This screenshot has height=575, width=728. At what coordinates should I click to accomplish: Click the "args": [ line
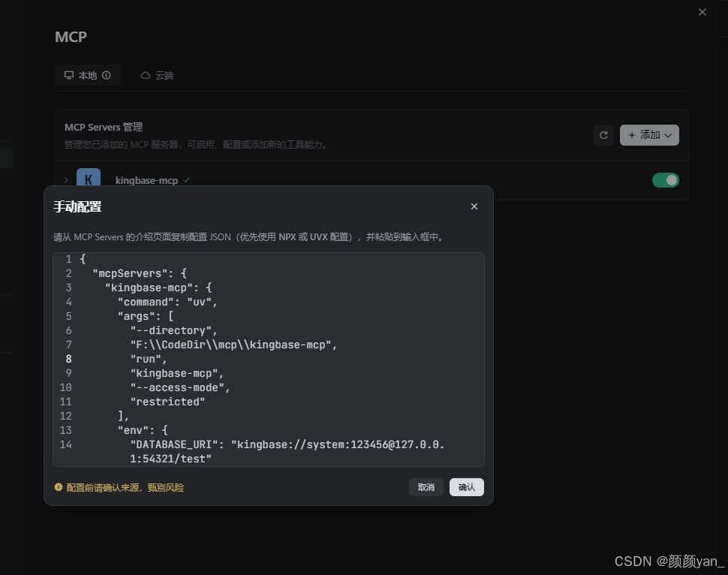(x=146, y=316)
